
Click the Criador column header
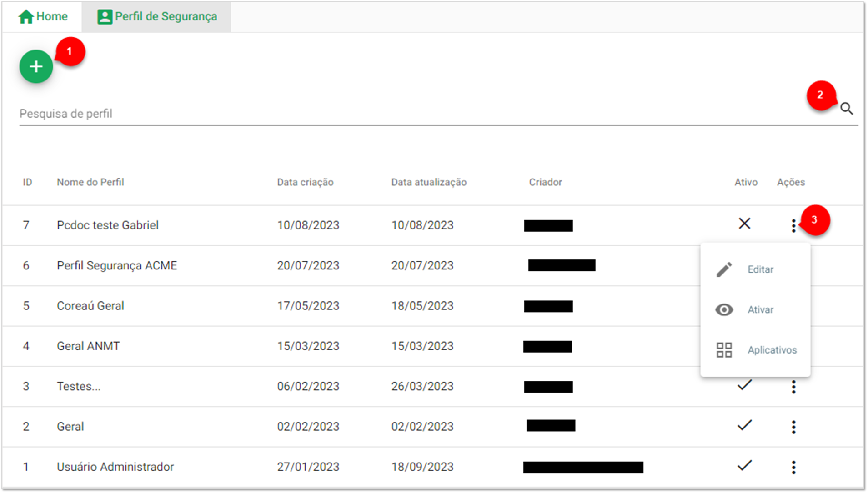click(545, 182)
